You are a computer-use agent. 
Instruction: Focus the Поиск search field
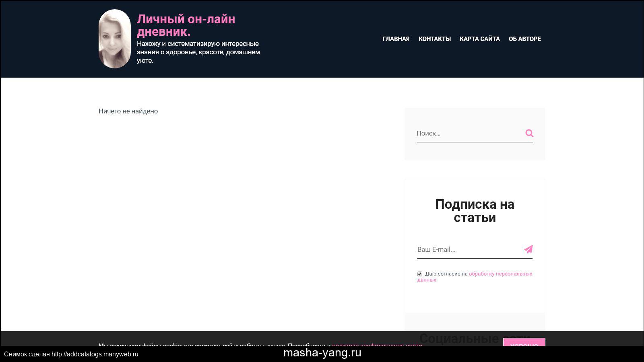point(469,133)
